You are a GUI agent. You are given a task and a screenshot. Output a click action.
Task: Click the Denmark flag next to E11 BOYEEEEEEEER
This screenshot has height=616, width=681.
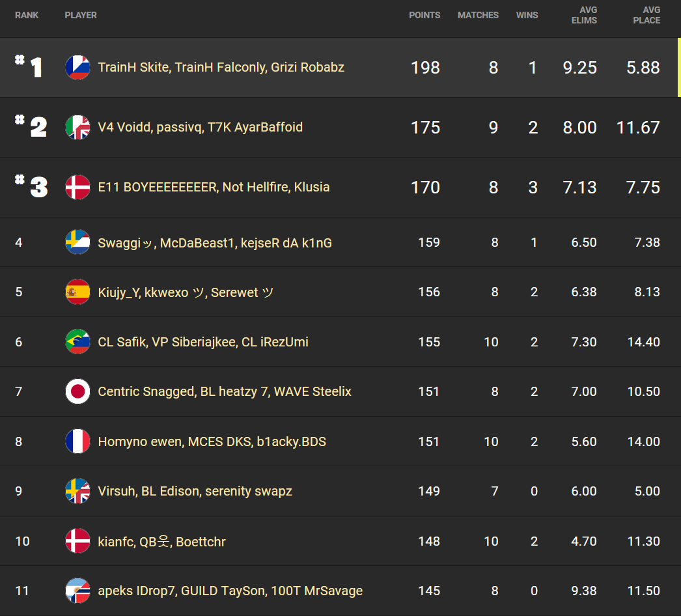pyautogui.click(x=77, y=188)
